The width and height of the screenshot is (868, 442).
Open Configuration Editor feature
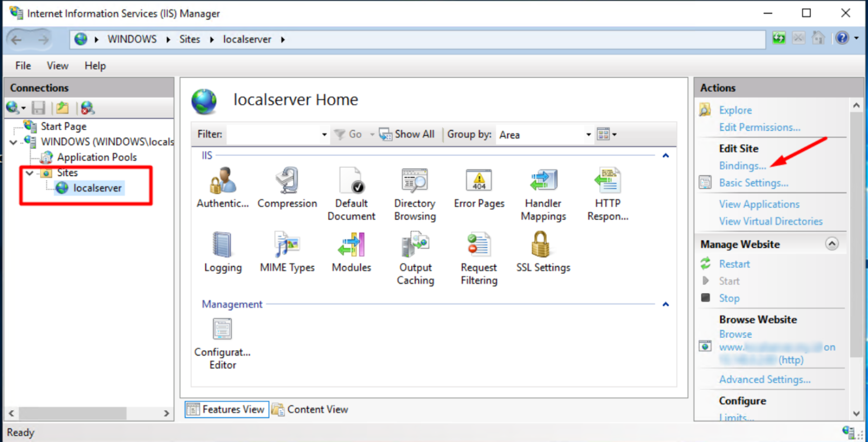[x=223, y=344]
